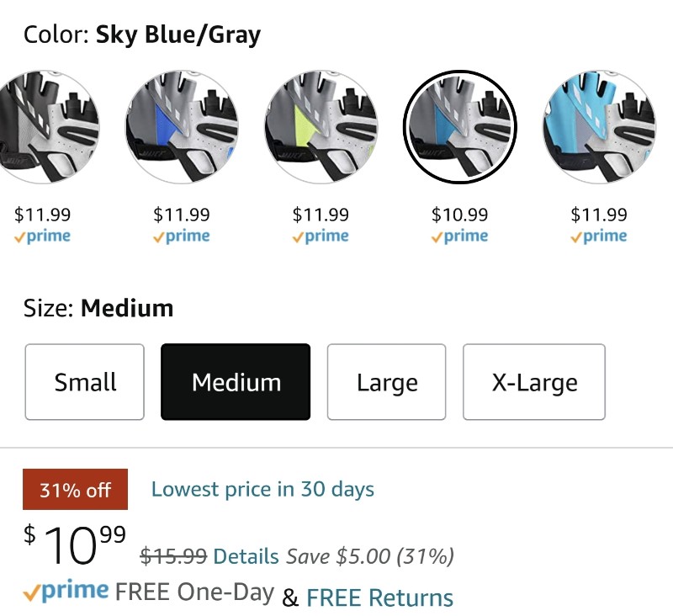Select the Sky Blue/Gray glove swatch
This screenshot has width=673, height=616.
[459, 127]
